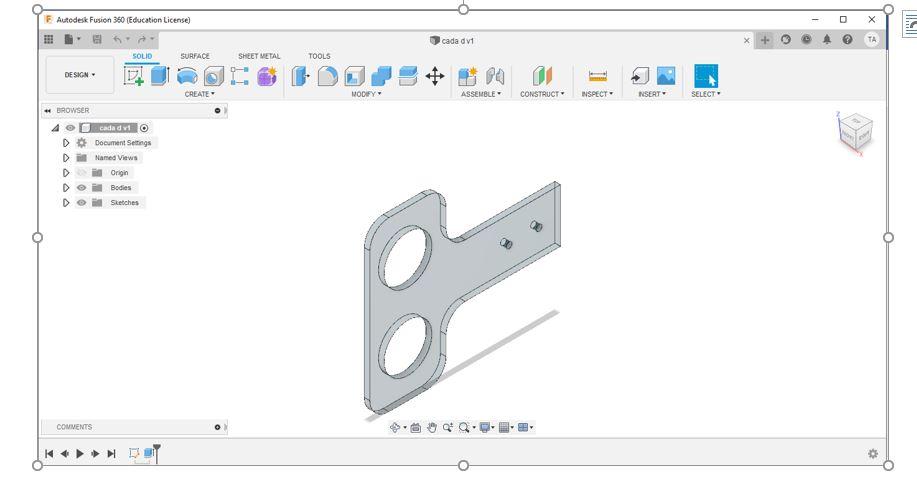Expand the Sketches node
Image resolution: width=917 pixels, height=480 pixels.
coord(66,203)
